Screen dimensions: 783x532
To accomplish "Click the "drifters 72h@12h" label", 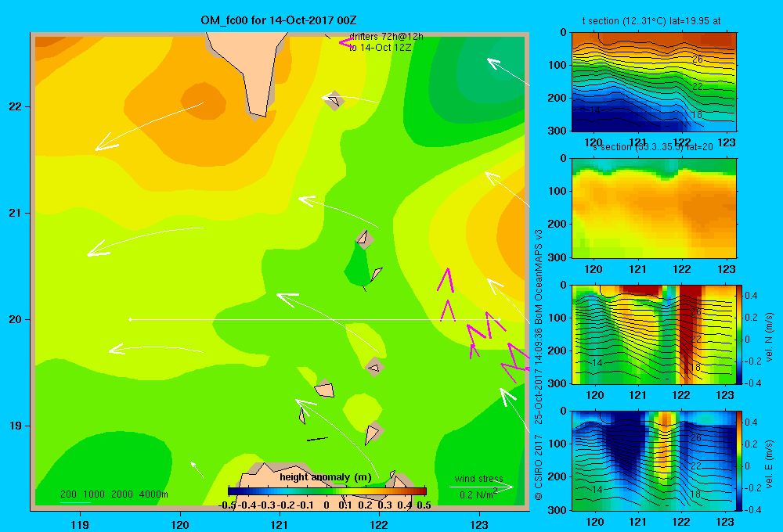I will [x=386, y=37].
